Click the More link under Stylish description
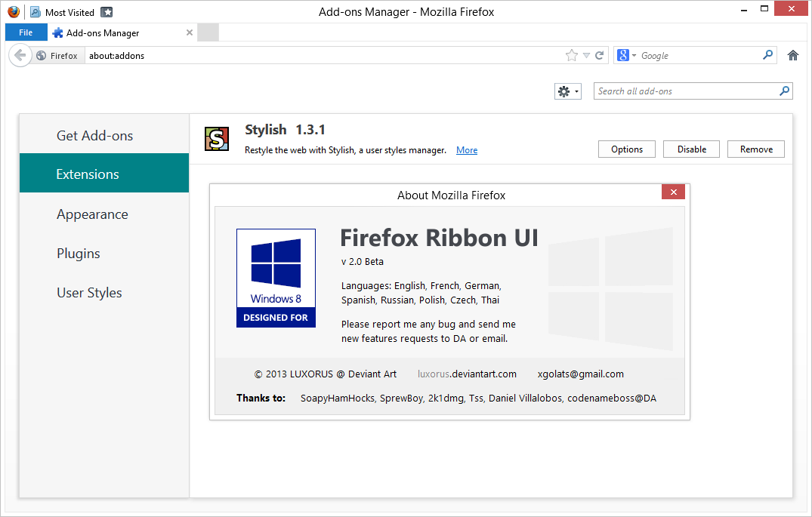This screenshot has width=812, height=517. click(x=466, y=149)
